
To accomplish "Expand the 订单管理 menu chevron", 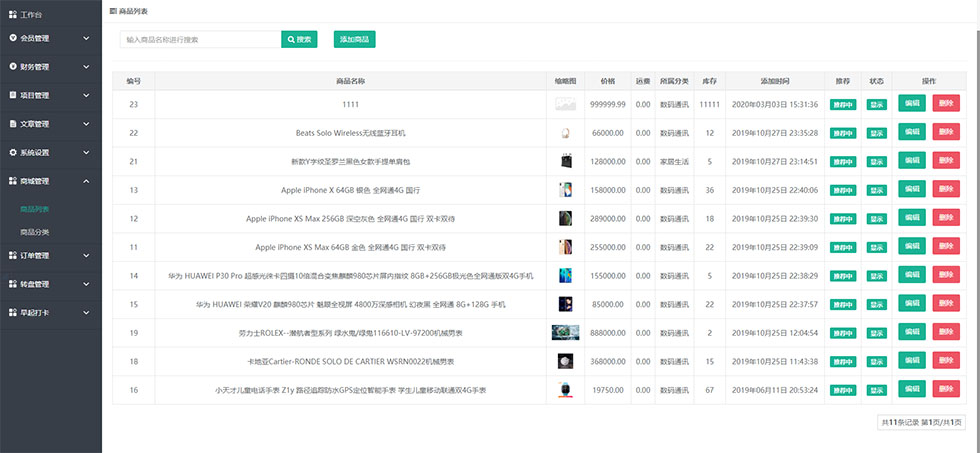I will pos(86,256).
